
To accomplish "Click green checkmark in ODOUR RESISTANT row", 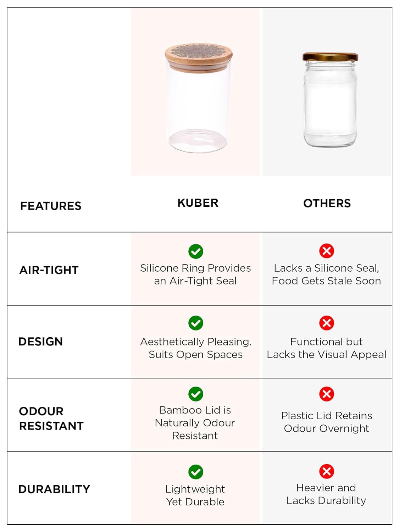I will [196, 394].
